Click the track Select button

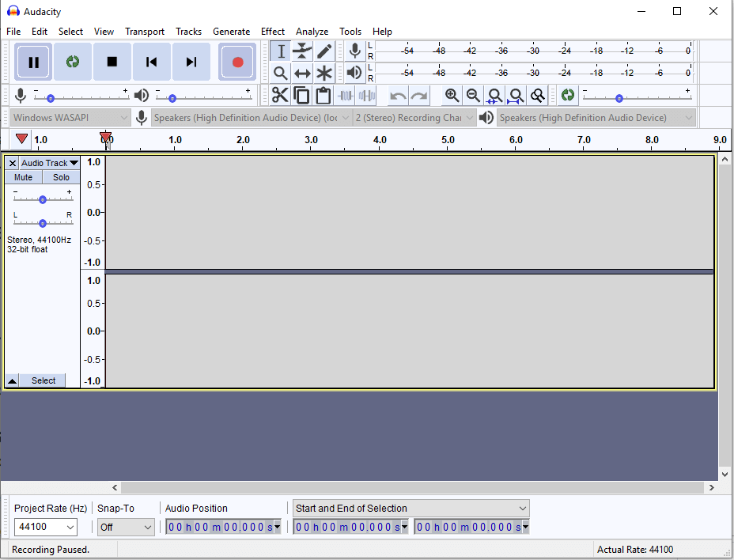(43, 380)
